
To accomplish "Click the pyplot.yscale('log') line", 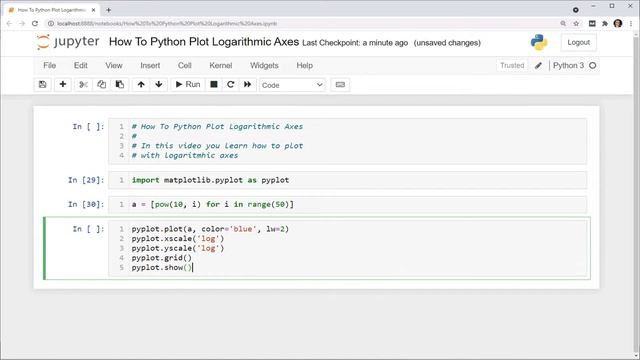I will coord(178,248).
